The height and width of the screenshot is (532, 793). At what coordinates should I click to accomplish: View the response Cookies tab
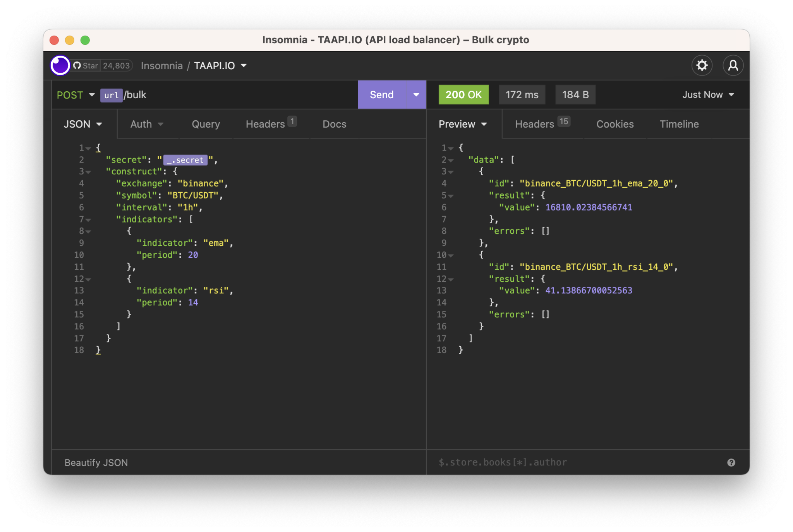tap(615, 124)
